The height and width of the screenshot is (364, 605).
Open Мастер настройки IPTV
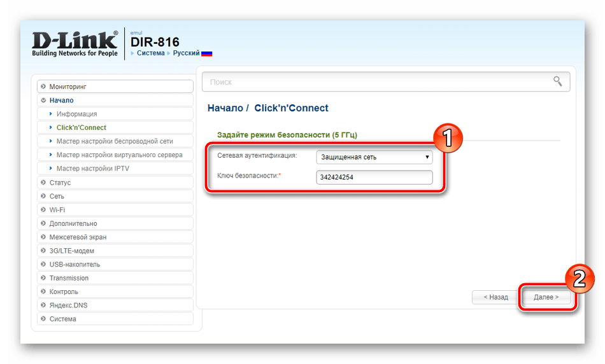tap(115, 169)
